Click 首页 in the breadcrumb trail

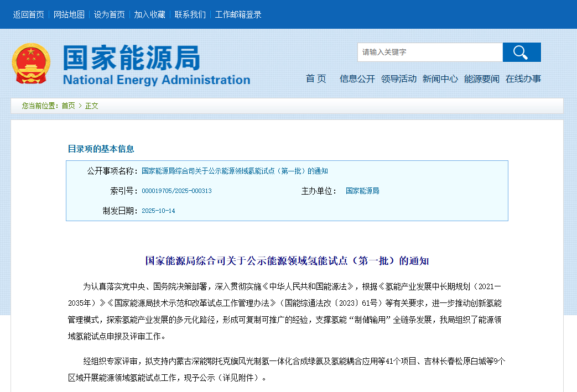[68, 106]
